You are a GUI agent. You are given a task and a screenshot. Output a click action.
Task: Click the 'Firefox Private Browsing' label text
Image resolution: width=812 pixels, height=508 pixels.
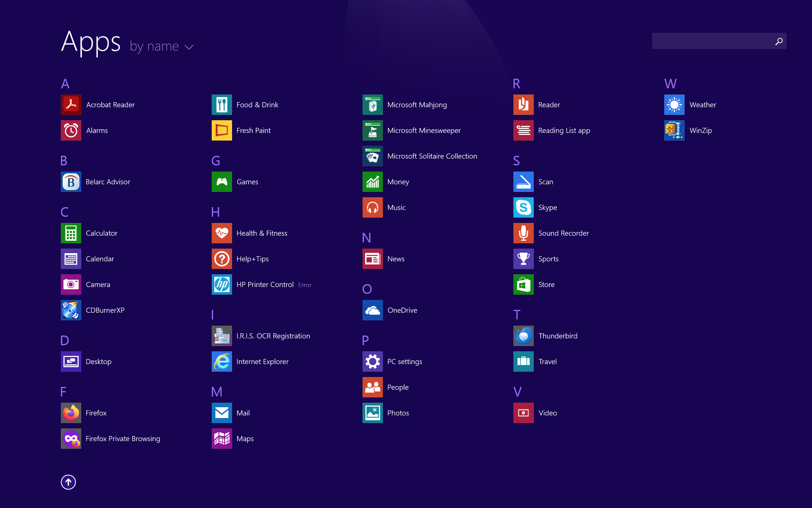point(123,439)
